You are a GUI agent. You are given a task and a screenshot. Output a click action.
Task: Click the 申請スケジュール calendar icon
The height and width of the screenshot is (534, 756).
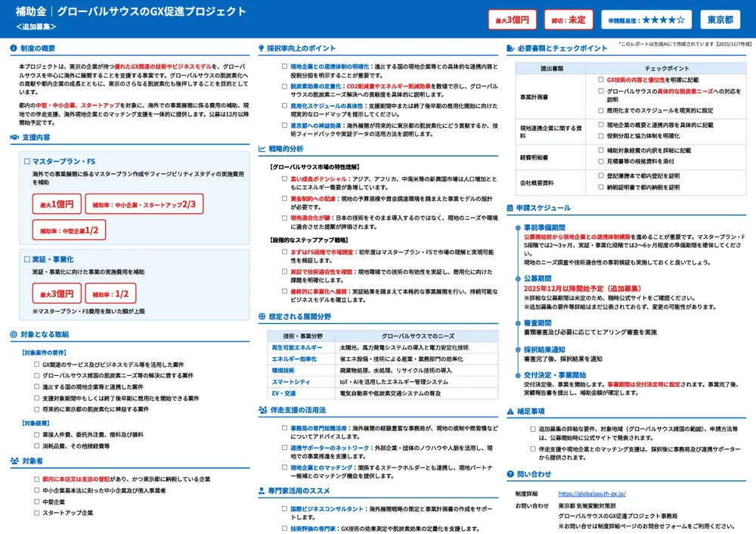click(x=510, y=208)
